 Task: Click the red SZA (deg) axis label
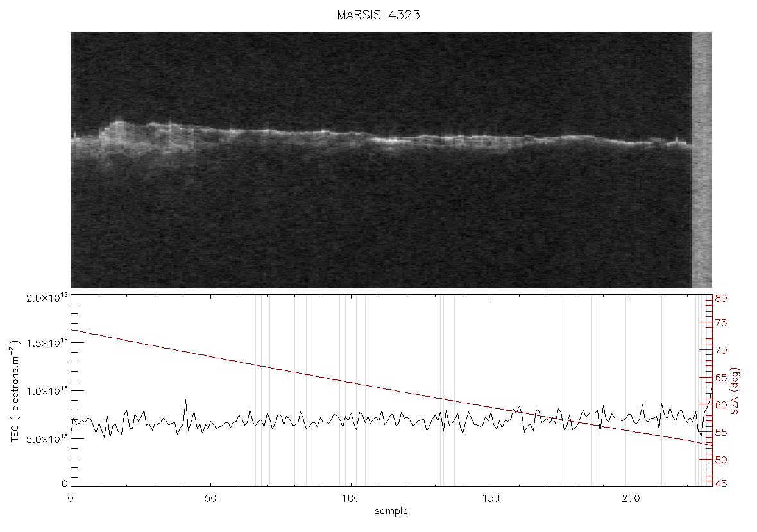tap(735, 391)
